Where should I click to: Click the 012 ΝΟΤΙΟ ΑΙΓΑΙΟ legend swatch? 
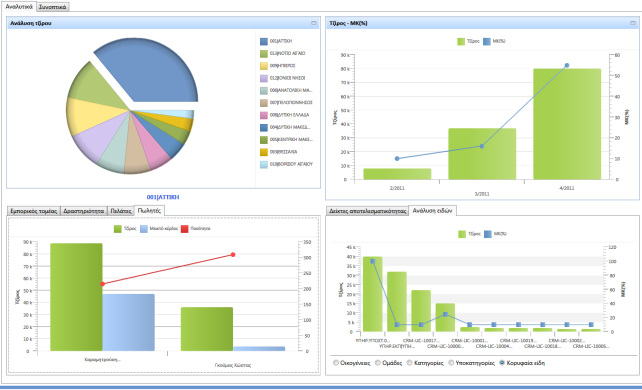[264, 54]
